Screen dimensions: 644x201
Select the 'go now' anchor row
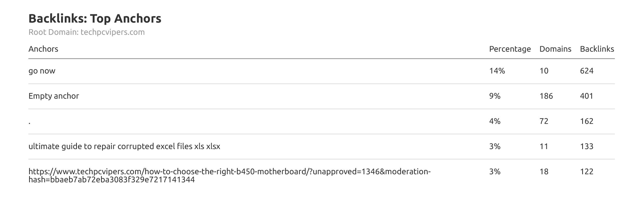(42, 71)
